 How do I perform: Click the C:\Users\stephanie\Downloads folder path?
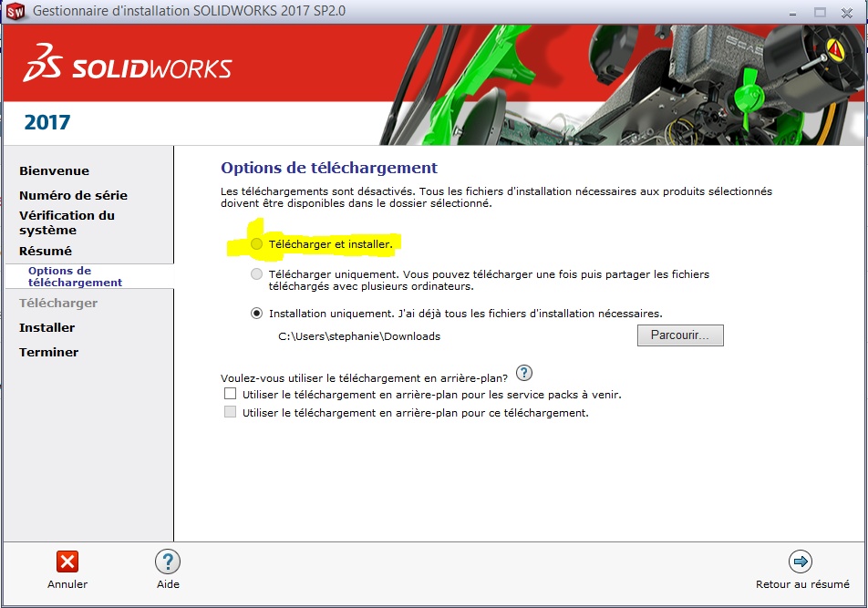359,336
